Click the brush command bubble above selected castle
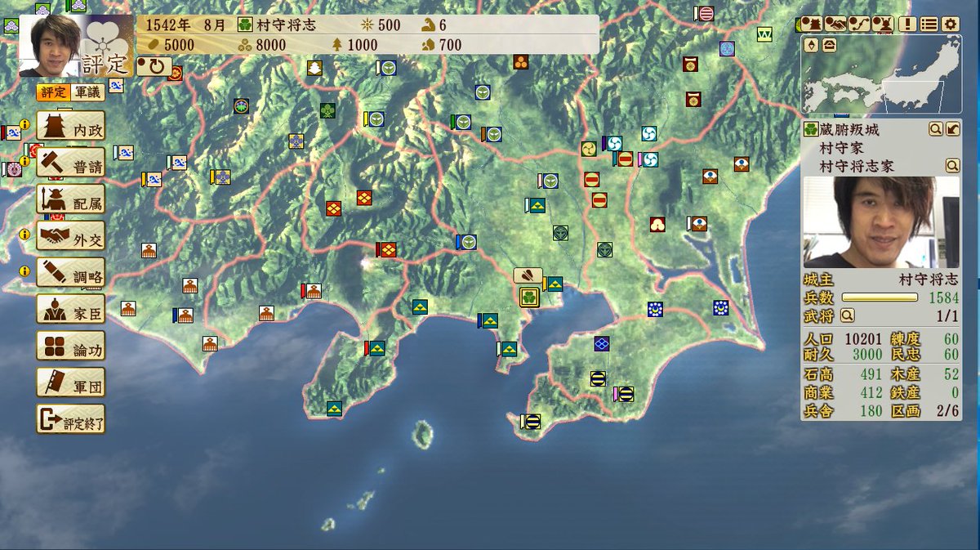The image size is (980, 550). pos(528,276)
